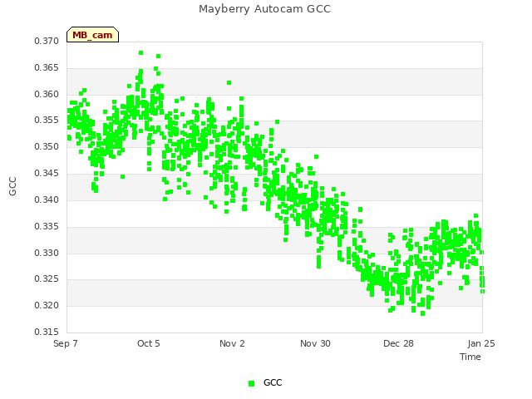Click the Sep 7 x-axis label
532x399 pixels.
tap(66, 343)
